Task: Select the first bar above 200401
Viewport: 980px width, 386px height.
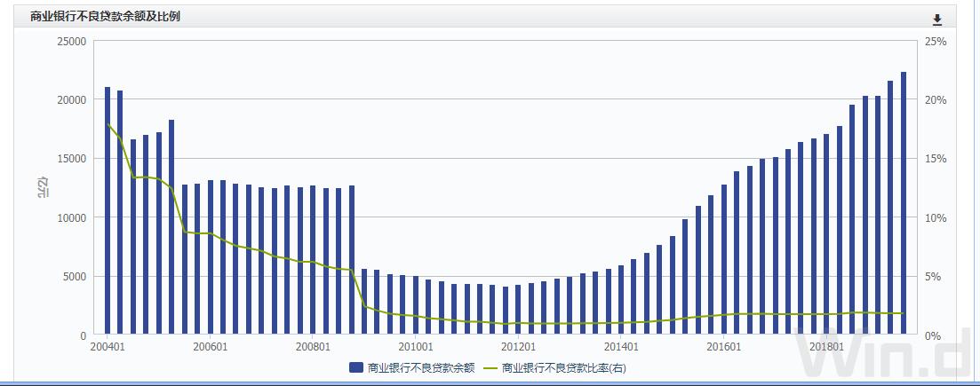Action: [x=108, y=211]
